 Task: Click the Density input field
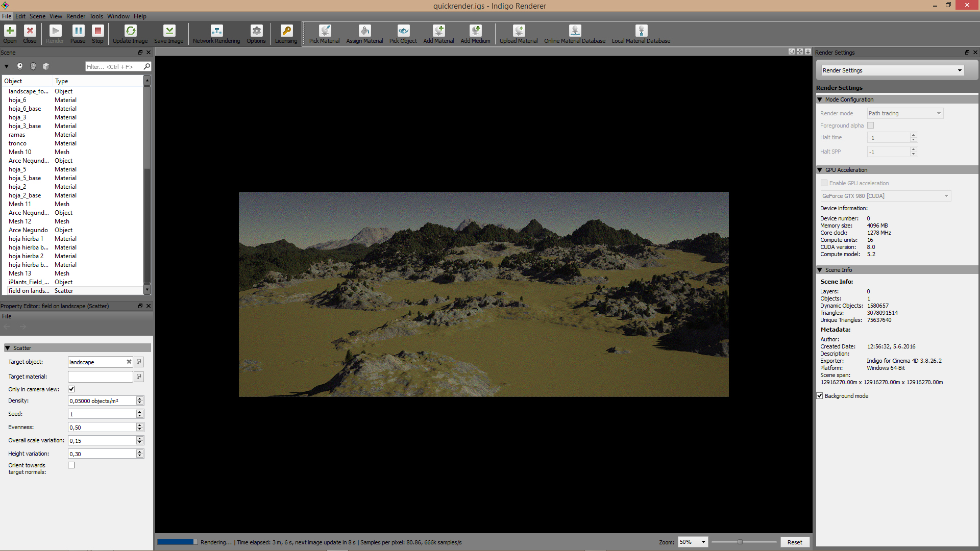point(102,401)
